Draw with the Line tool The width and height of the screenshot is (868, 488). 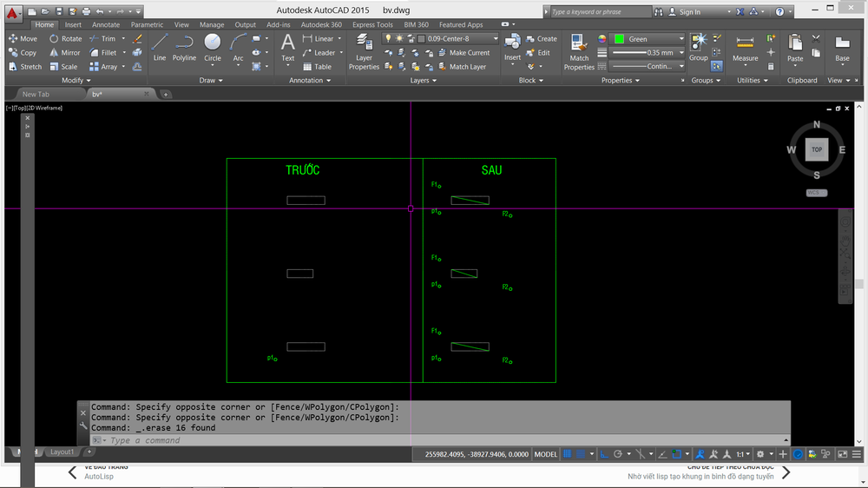click(160, 47)
